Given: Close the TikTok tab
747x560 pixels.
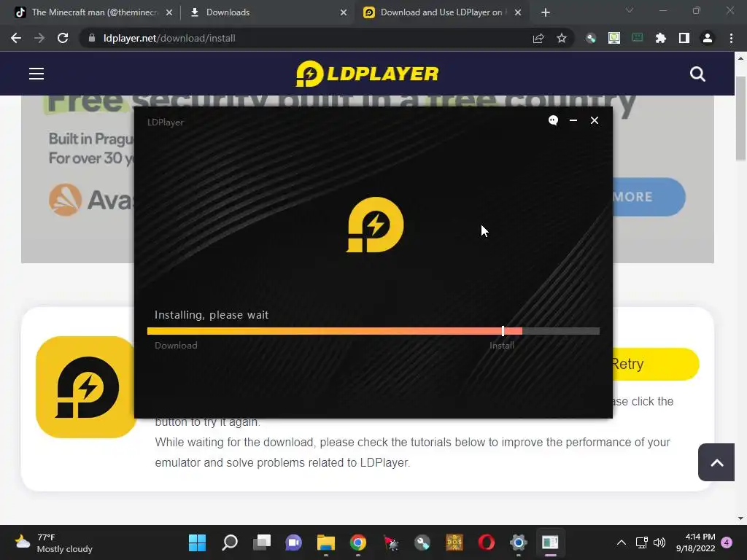Looking at the screenshot, I should (169, 12).
